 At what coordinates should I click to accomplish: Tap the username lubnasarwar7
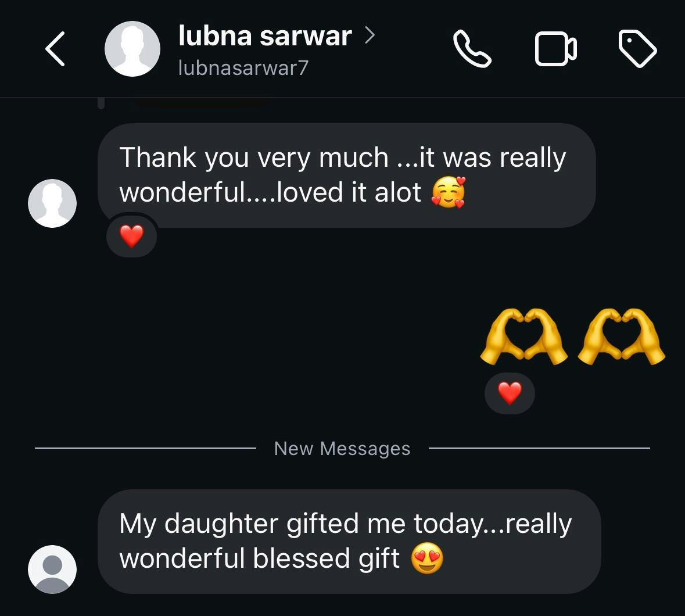[x=243, y=68]
